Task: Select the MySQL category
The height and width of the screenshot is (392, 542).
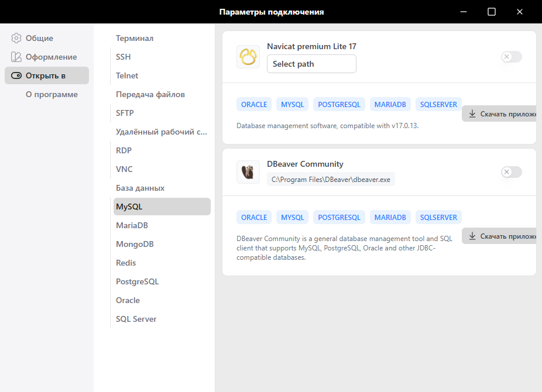Action: coord(162,207)
